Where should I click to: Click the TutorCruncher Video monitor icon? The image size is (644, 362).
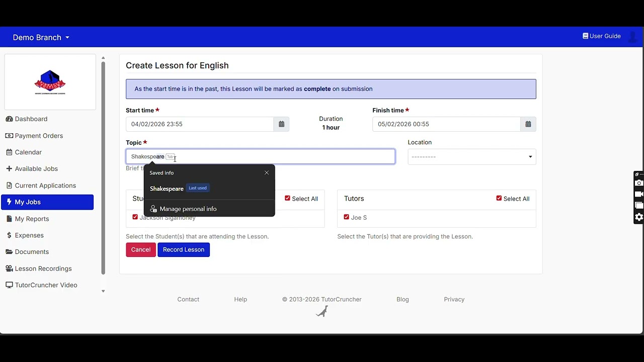9,285
